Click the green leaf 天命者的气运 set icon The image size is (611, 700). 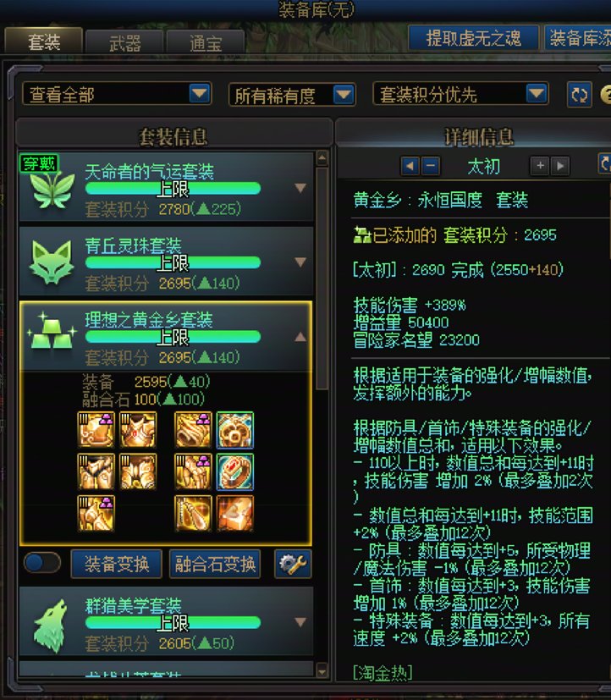[52, 190]
